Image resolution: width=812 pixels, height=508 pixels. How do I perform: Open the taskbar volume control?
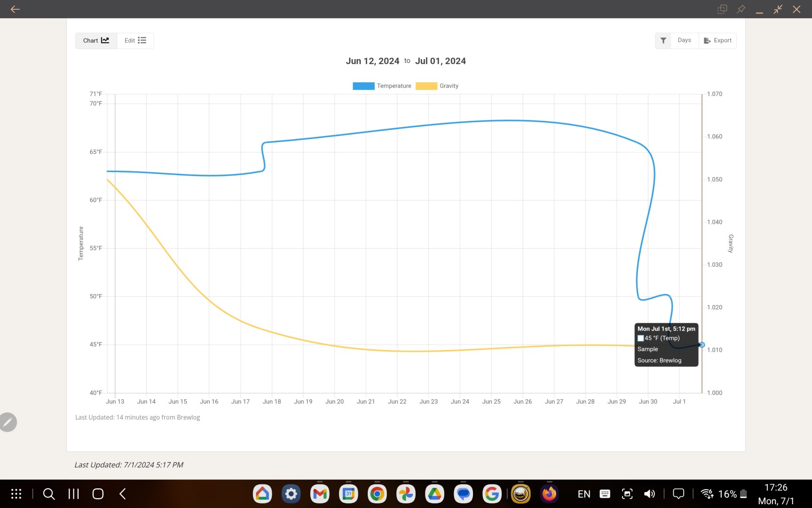point(649,494)
